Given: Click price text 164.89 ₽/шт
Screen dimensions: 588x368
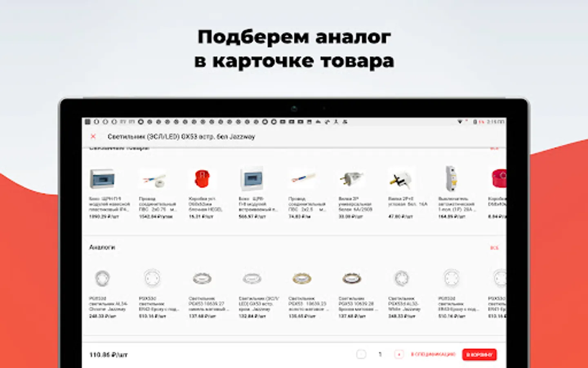Looking at the screenshot, I should 452,216.
